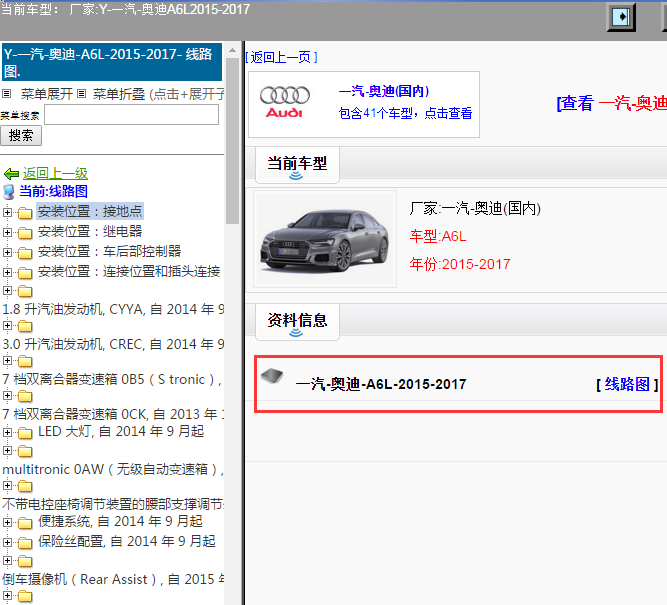Expand the 安装位置：继电器 node

pyautogui.click(x=7, y=232)
